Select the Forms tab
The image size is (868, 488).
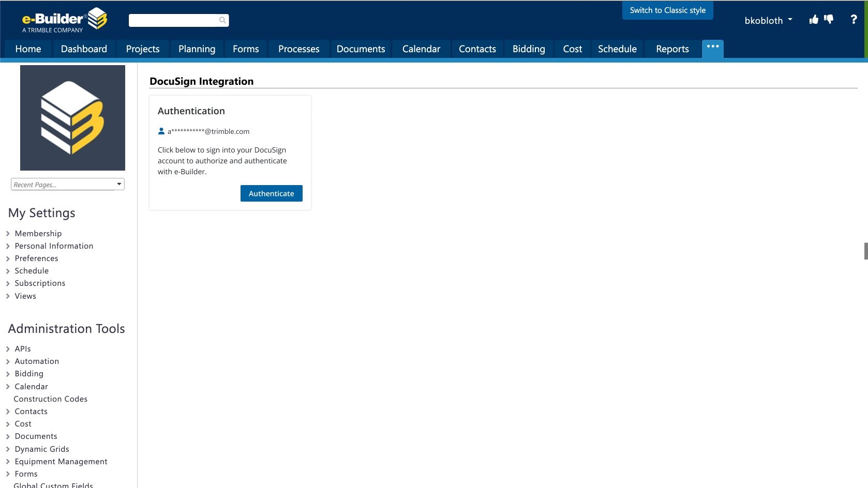tap(246, 49)
